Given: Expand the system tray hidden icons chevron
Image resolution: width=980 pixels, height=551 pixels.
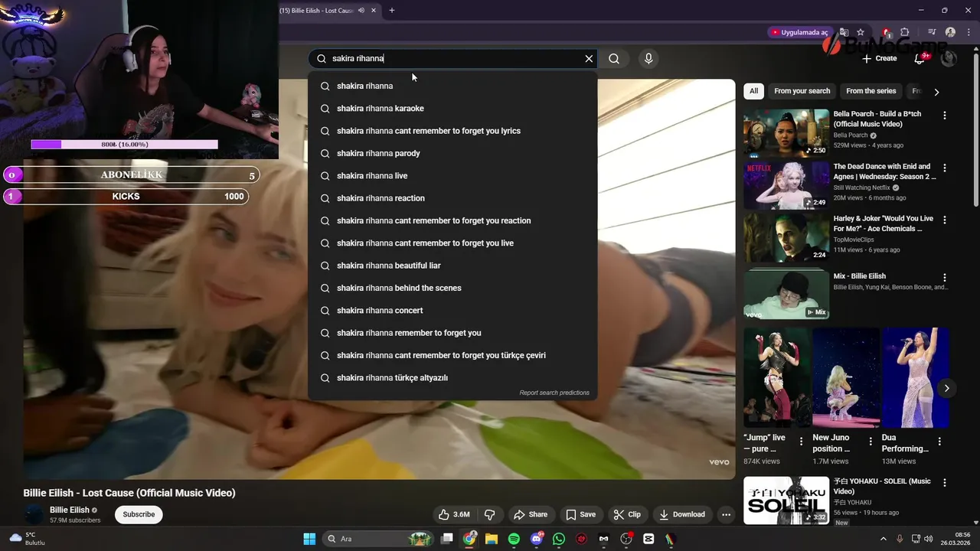Looking at the screenshot, I should (x=883, y=539).
